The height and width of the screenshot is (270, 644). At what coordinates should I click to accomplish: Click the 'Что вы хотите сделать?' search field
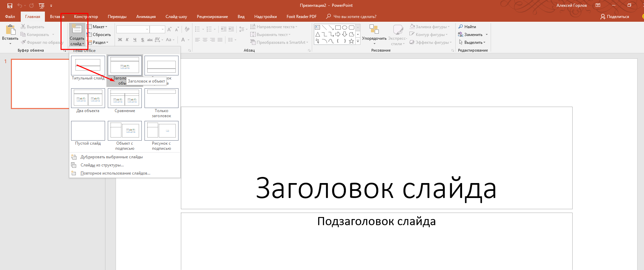(x=355, y=17)
